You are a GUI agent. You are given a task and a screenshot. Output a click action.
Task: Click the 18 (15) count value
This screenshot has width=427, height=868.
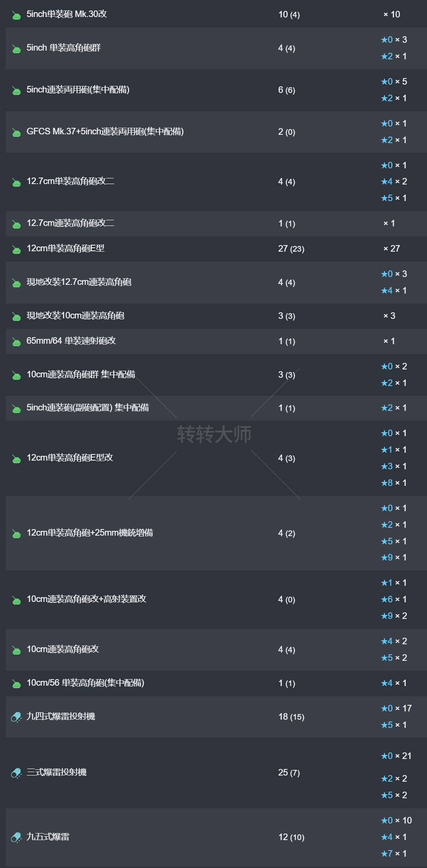click(291, 717)
